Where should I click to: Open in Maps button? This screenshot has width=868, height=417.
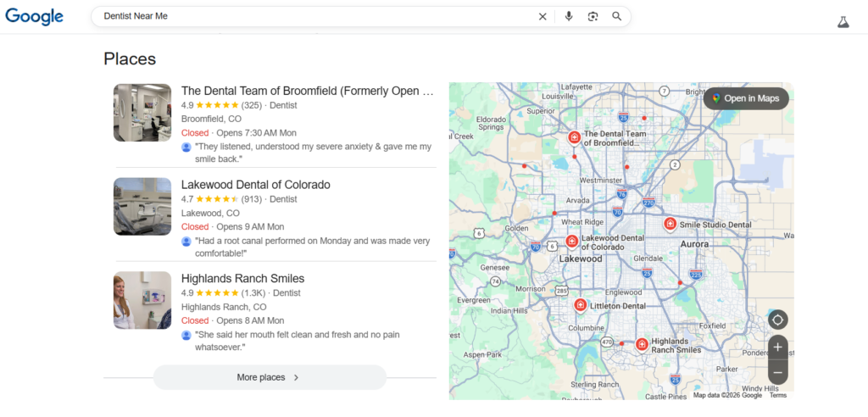(x=745, y=98)
